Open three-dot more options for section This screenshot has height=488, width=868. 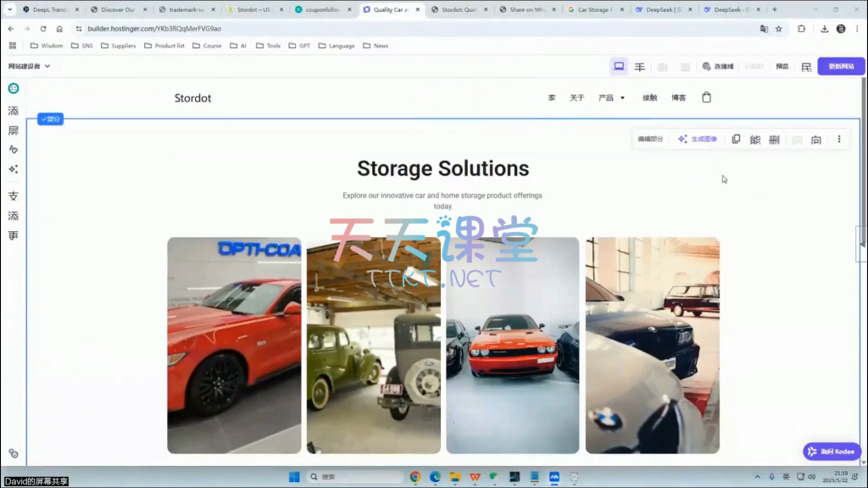(839, 140)
